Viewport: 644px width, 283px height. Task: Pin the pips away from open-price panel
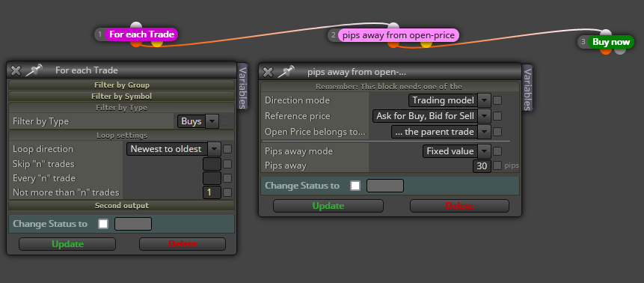[x=286, y=72]
